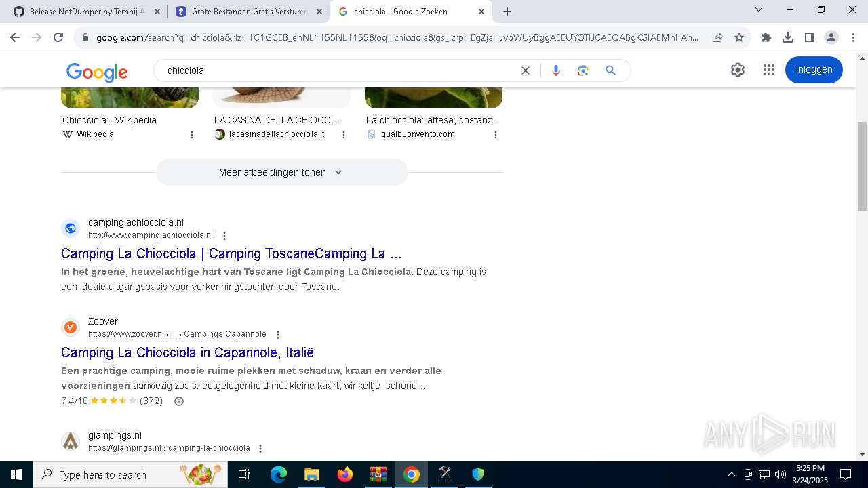The image size is (868, 488).
Task: Show rating info icon for Zoover result
Action: pyautogui.click(x=179, y=401)
